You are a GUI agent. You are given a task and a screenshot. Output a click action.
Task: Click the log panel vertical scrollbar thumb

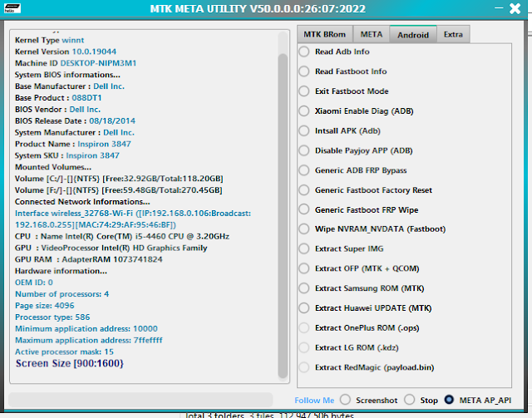tap(283, 215)
